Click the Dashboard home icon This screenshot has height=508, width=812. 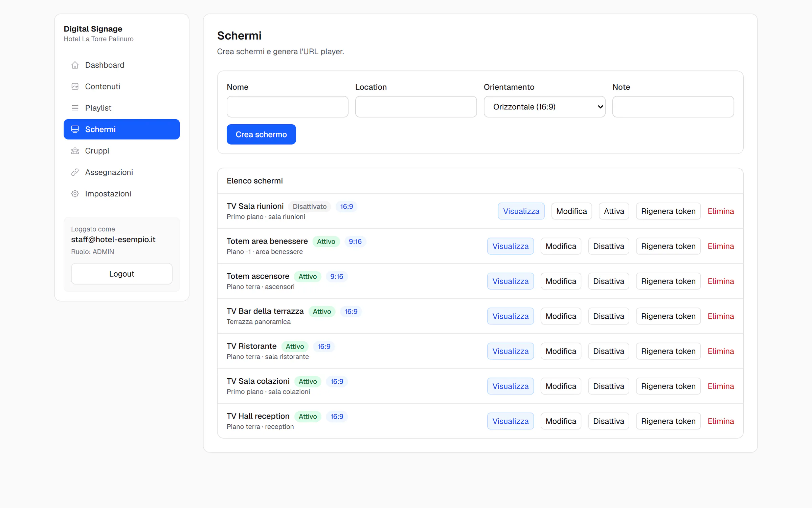pos(75,65)
